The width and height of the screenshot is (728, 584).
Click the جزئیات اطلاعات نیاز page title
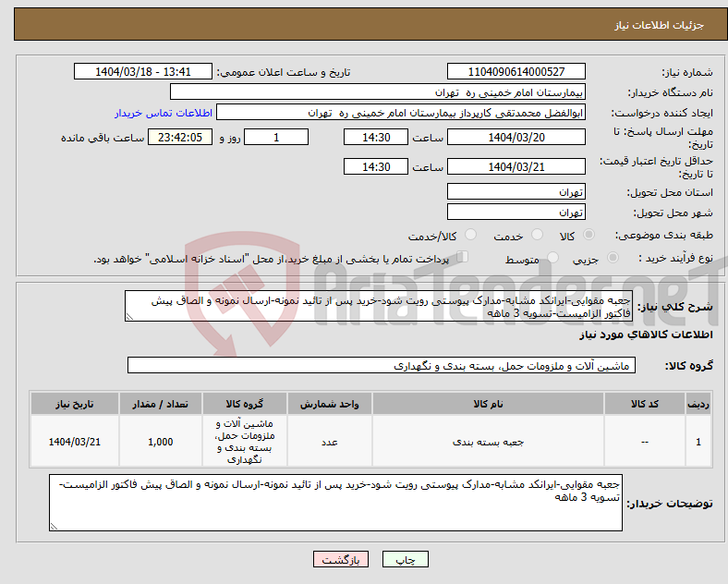[x=659, y=25]
